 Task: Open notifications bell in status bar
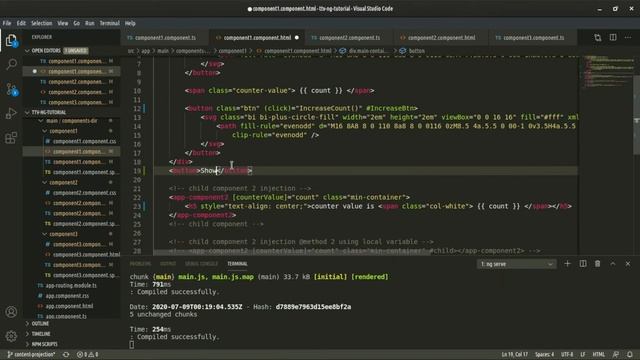click(x=630, y=354)
